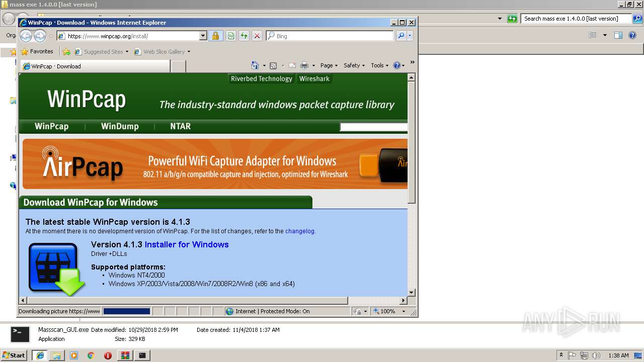644x362 pixels.
Task: Click the AirPcap banner advertisement
Action: click(x=215, y=164)
